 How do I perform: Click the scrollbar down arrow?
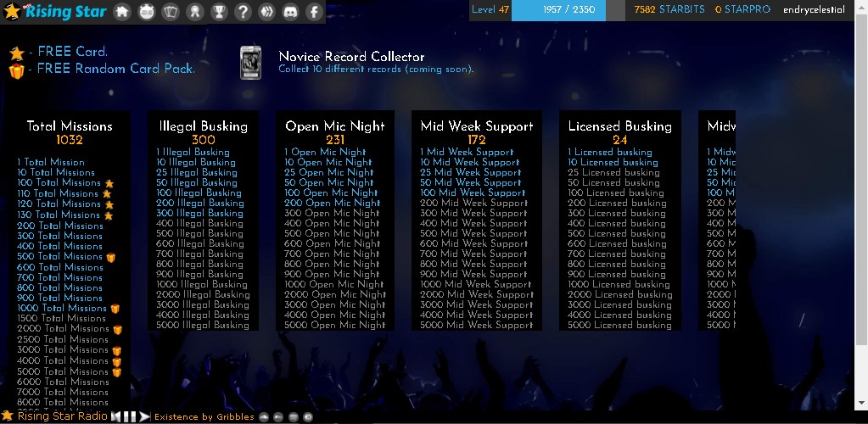click(x=861, y=404)
